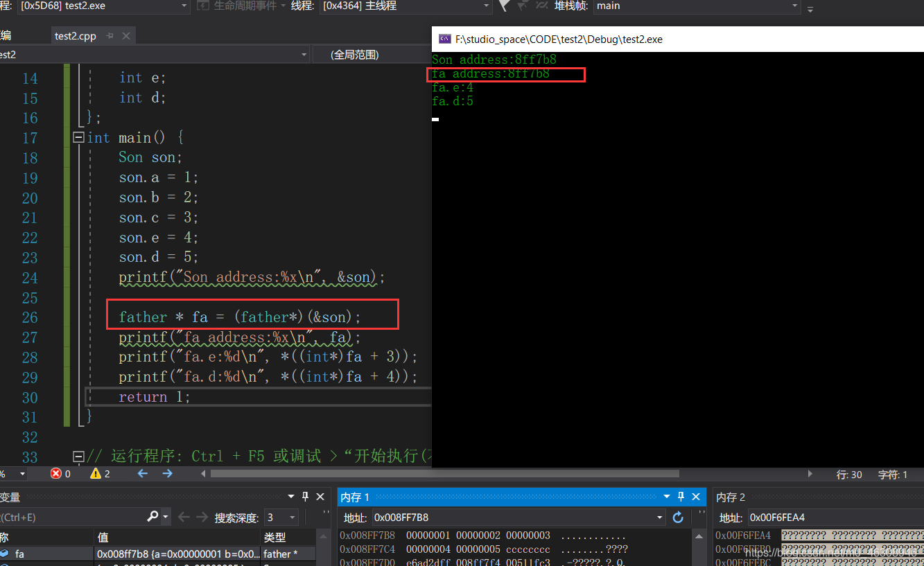The height and width of the screenshot is (566, 924).
Task: Close the variables panel
Action: coord(320,497)
